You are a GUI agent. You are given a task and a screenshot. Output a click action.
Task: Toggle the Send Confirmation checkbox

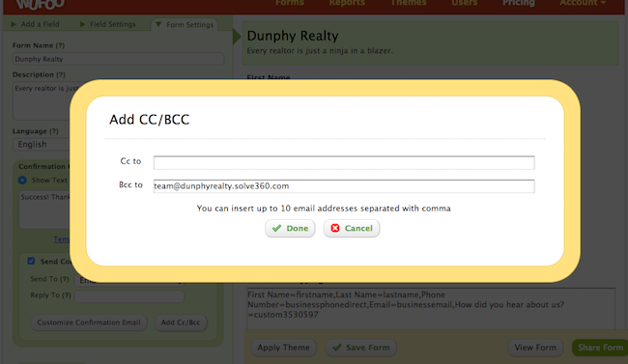[x=31, y=261]
